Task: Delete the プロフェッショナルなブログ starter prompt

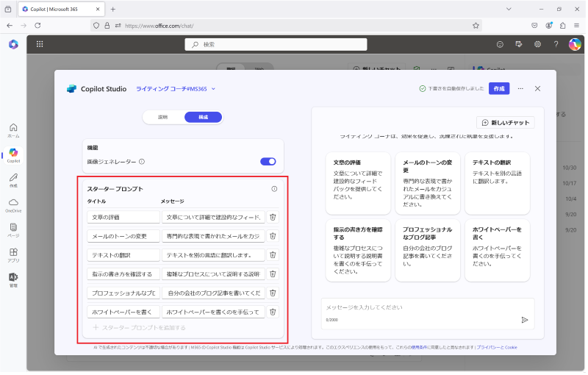Action: coord(273,293)
